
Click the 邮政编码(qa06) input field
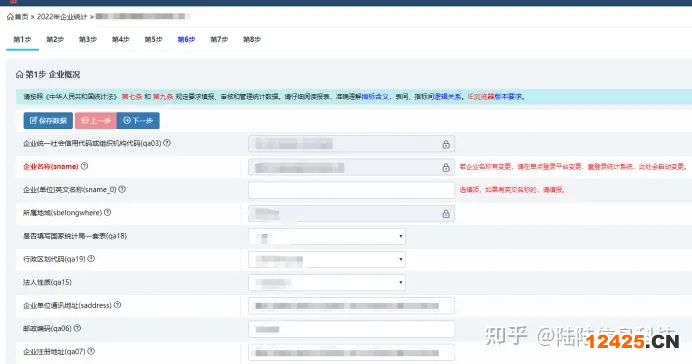point(351,329)
